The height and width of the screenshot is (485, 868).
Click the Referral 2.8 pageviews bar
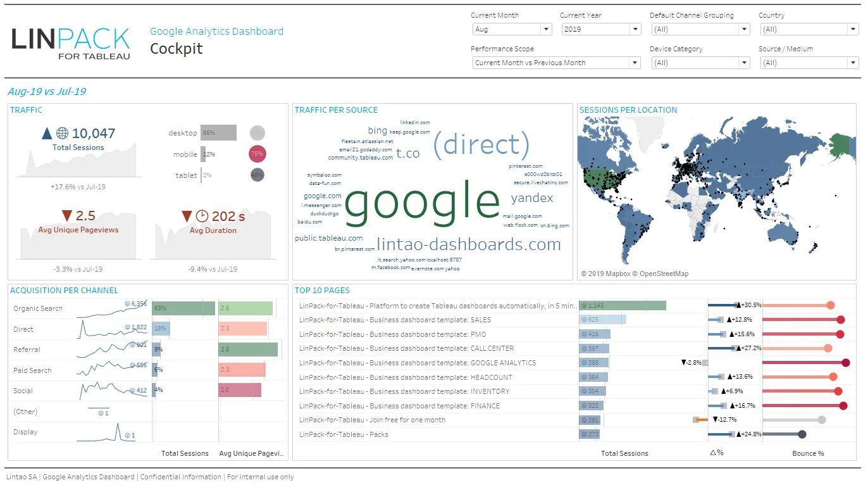click(x=248, y=350)
